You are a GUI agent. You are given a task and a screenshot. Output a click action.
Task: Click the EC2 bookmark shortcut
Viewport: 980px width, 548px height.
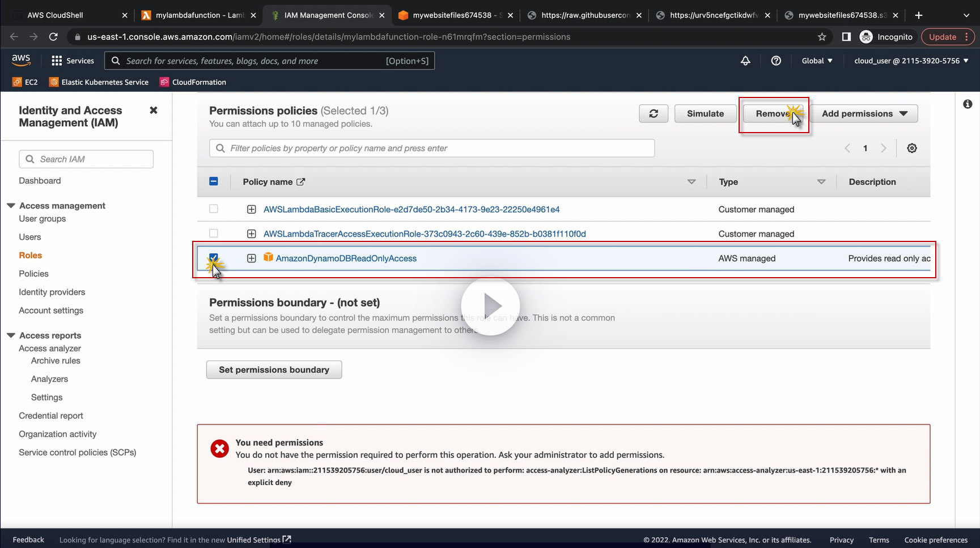[x=26, y=82]
